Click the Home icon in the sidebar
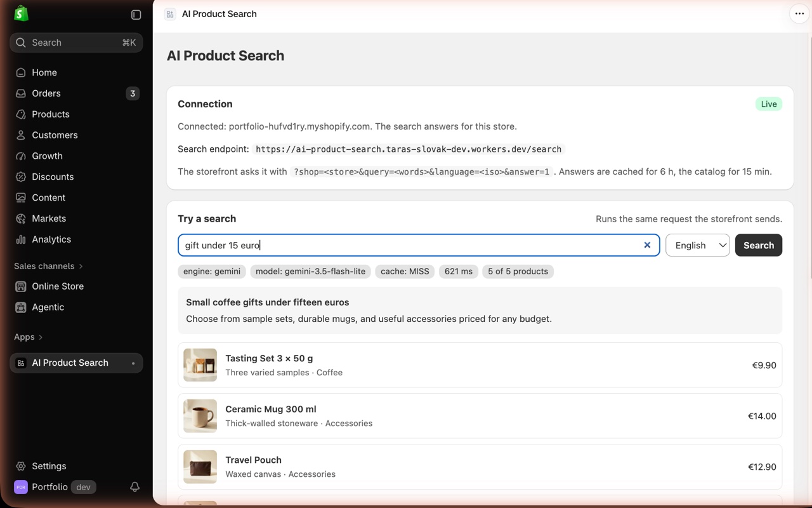The height and width of the screenshot is (508, 812). (x=21, y=72)
